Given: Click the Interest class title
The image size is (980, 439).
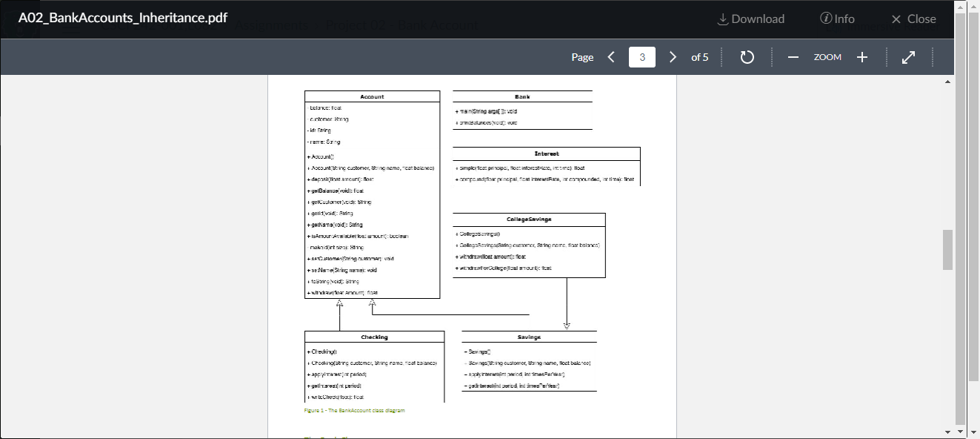Looking at the screenshot, I should tap(547, 154).
